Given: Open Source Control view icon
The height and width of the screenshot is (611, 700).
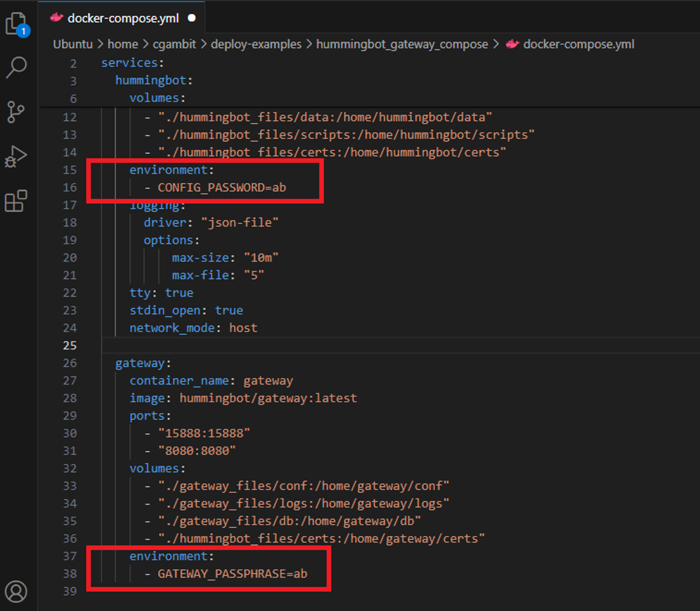Looking at the screenshot, I should pos(17,112).
